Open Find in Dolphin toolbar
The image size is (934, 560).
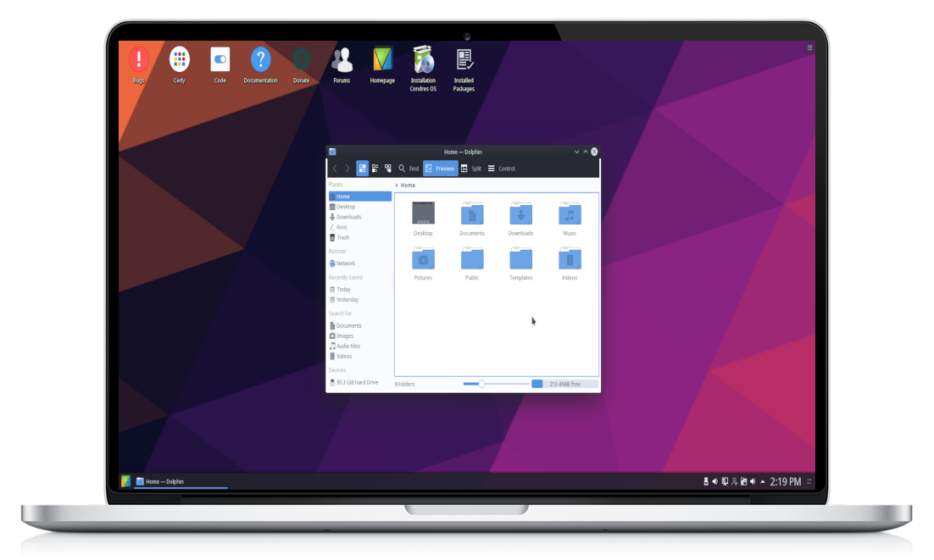pos(409,169)
